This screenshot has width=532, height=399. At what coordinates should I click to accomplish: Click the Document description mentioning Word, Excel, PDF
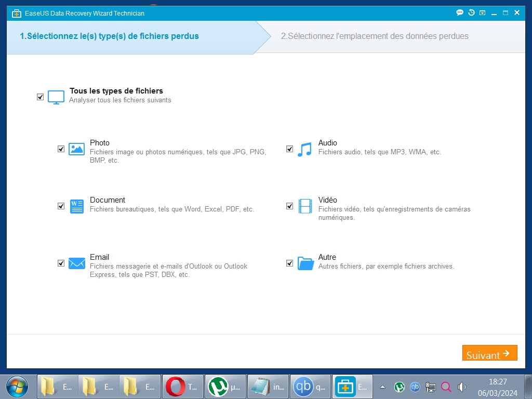[172, 209]
